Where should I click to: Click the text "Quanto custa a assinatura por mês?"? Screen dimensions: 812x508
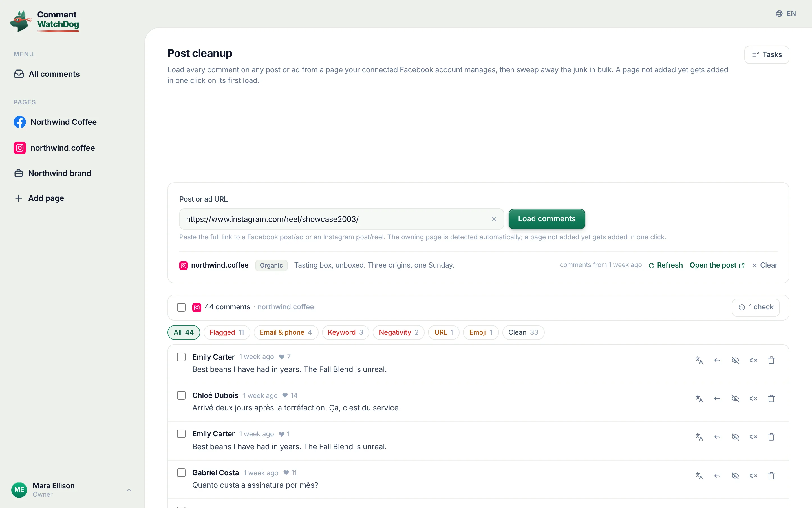pos(255,485)
